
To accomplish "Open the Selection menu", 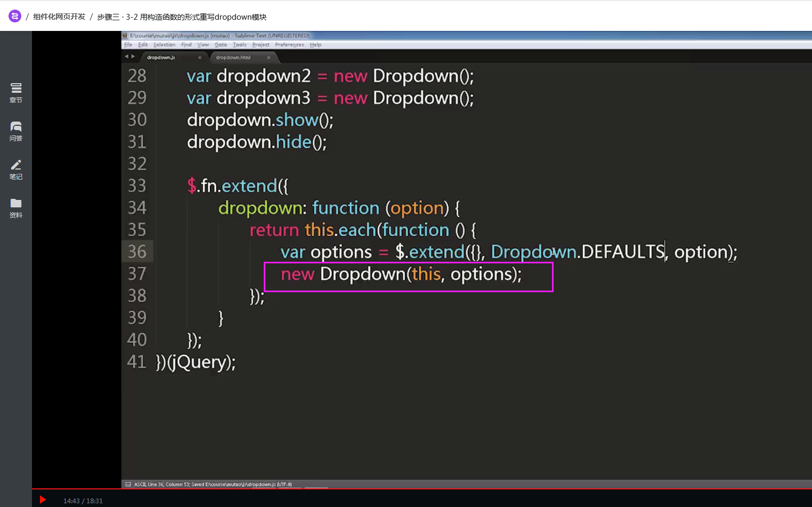I will (164, 45).
